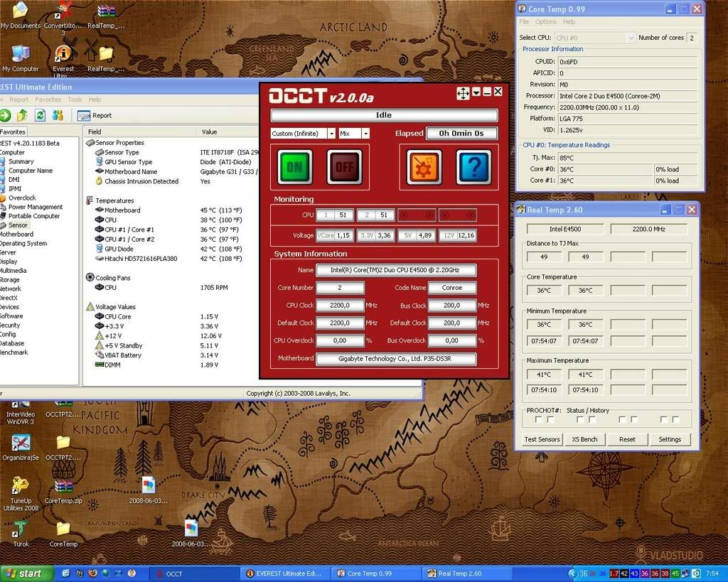
Task: Select the InterVideo WinDVR 3 desktop icon
Action: [x=21, y=413]
